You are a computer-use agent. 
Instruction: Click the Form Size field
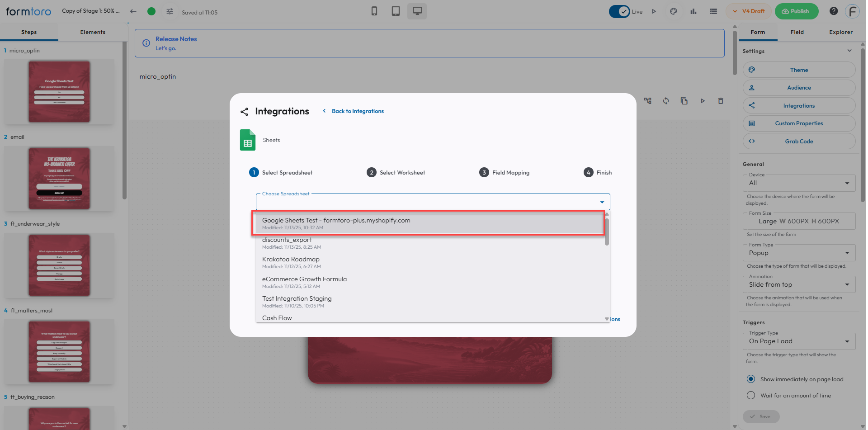coord(799,222)
